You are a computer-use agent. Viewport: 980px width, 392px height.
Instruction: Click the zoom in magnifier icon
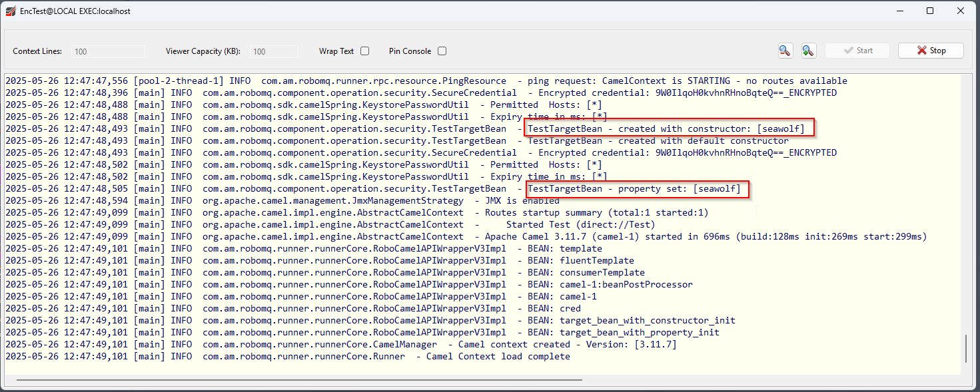point(807,51)
